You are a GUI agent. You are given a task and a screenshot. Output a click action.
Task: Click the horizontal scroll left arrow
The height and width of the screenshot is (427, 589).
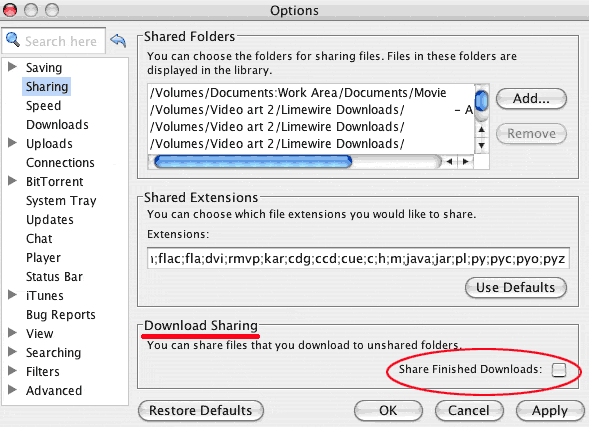pos(450,162)
